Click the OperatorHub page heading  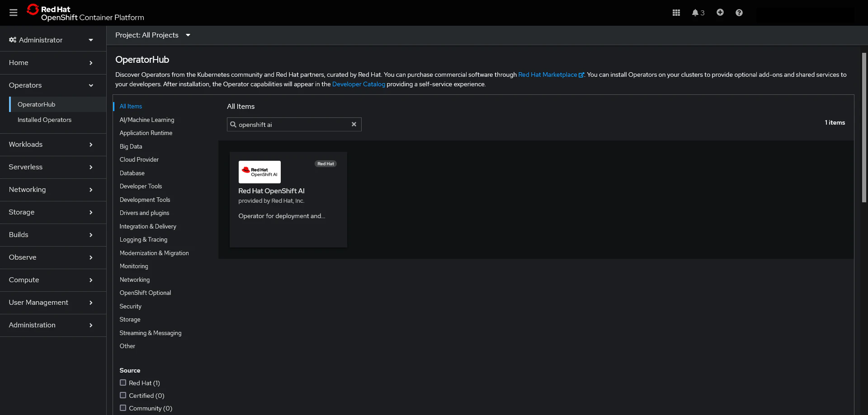[x=142, y=60]
